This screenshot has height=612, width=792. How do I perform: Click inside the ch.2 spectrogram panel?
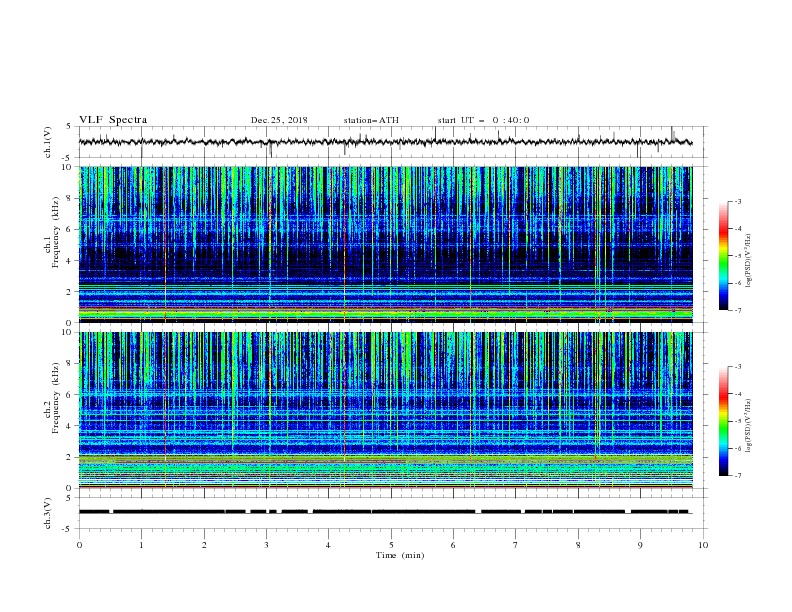click(x=386, y=410)
